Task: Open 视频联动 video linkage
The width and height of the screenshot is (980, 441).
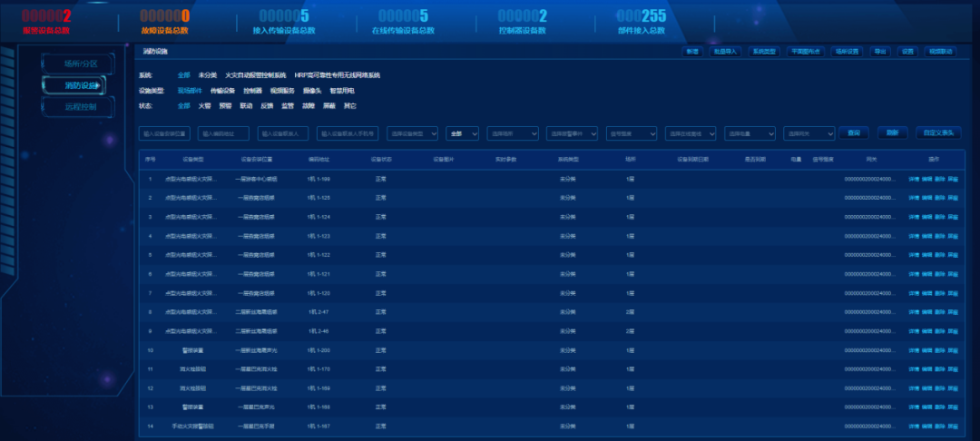Action: click(940, 52)
